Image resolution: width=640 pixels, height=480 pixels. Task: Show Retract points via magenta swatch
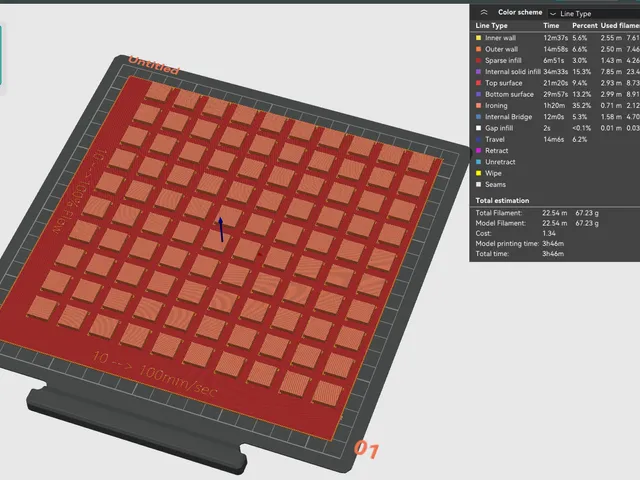478,151
